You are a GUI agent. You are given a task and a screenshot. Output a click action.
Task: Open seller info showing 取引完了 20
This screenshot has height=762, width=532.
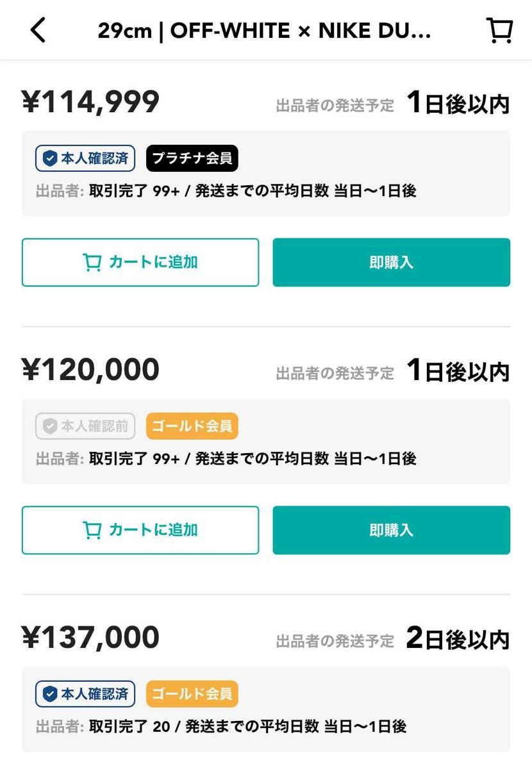point(221,727)
